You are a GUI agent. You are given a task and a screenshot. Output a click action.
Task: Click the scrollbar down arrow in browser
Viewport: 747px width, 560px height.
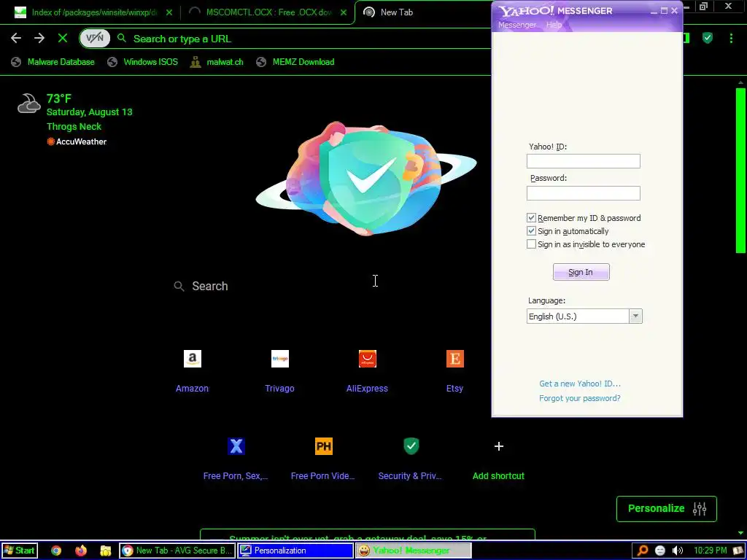(x=740, y=533)
